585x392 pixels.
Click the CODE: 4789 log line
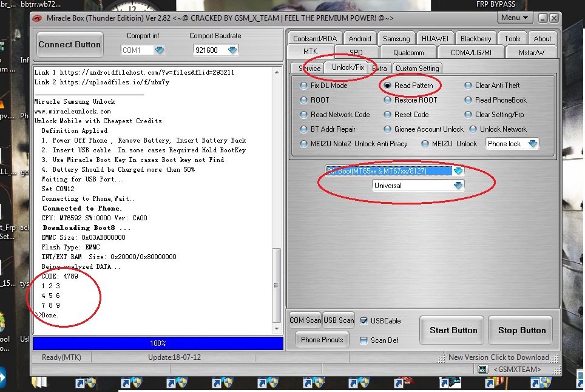[x=59, y=276]
